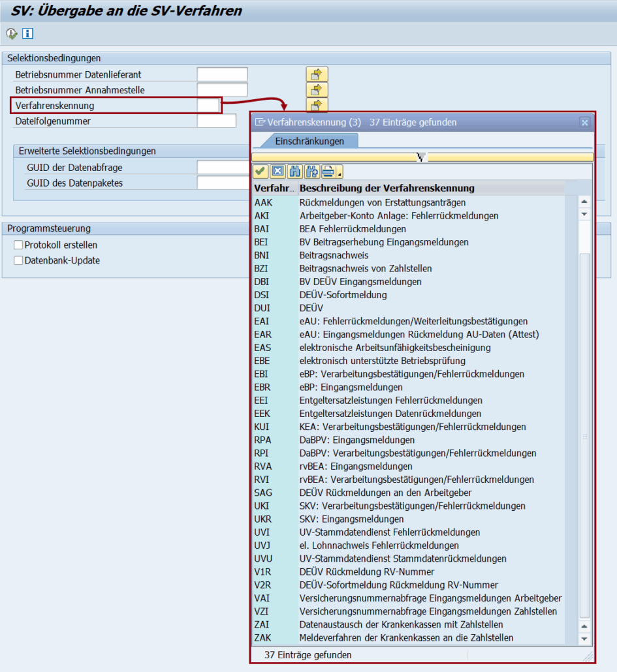Open the print options dropdown arrow
This screenshot has width=617, height=672.
pyautogui.click(x=340, y=174)
